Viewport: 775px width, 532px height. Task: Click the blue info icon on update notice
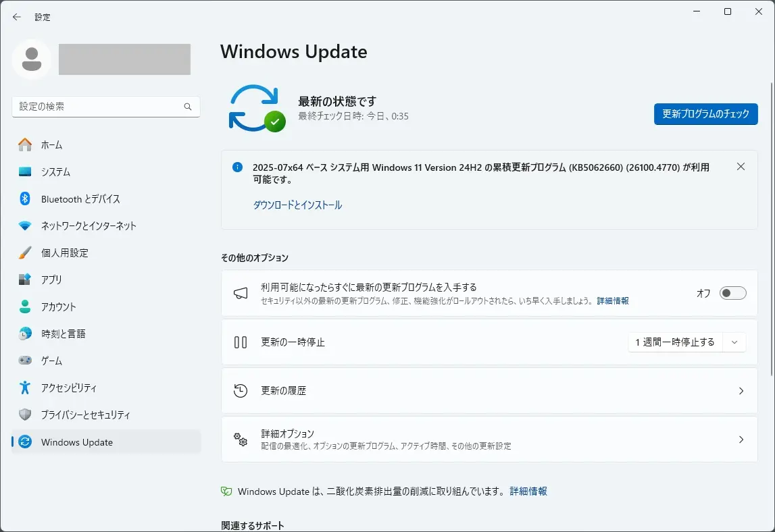pyautogui.click(x=237, y=167)
